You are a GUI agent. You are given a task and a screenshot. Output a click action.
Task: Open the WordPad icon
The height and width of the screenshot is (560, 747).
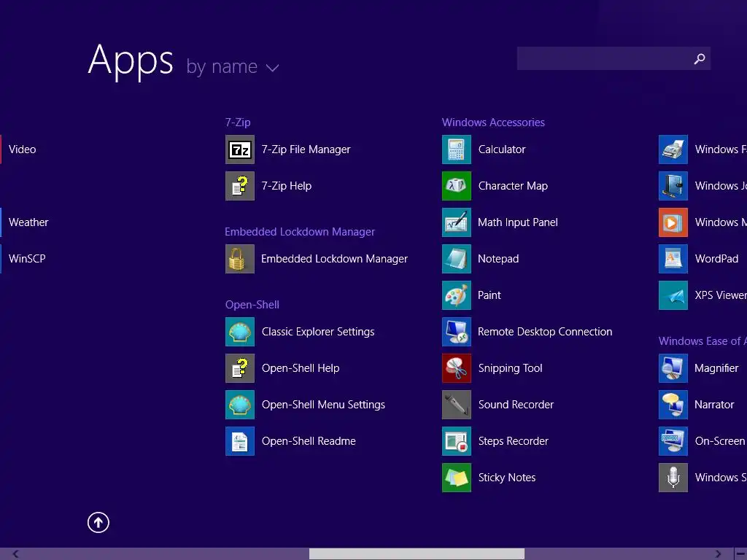(x=673, y=259)
